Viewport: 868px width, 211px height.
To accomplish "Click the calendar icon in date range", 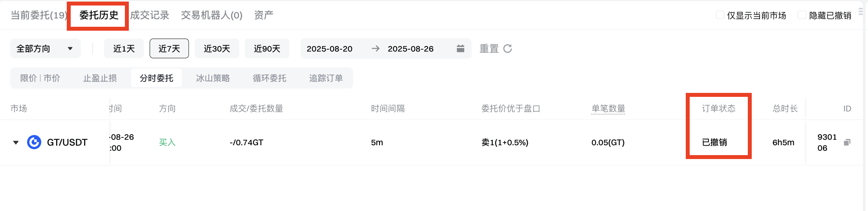I will [460, 48].
